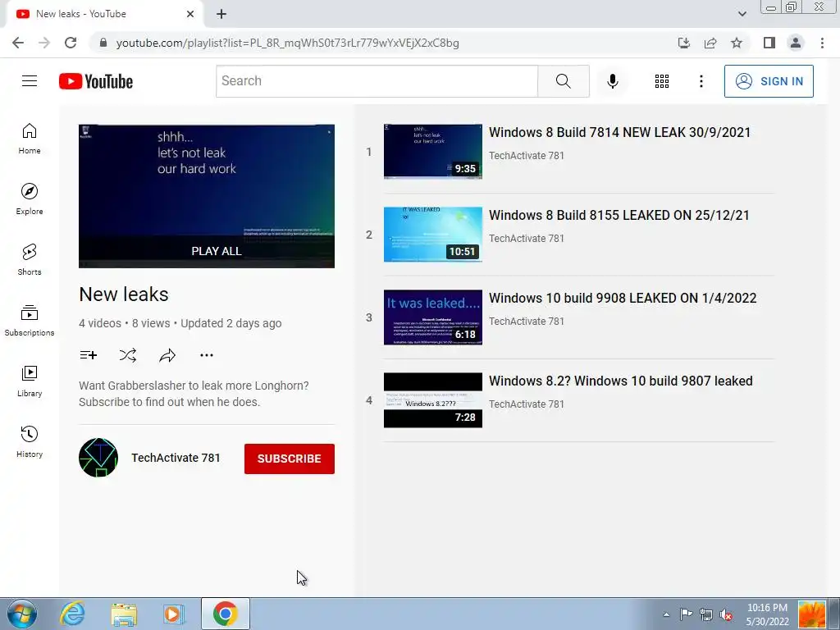This screenshot has height=630, width=840.
Task: Open a new browser tab
Action: click(221, 14)
